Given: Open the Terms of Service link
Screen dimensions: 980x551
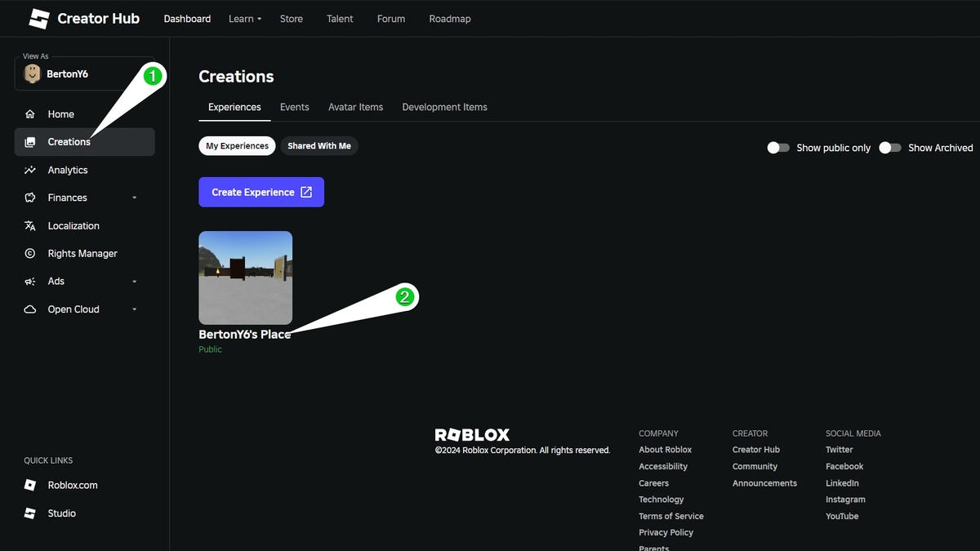Looking at the screenshot, I should [670, 516].
